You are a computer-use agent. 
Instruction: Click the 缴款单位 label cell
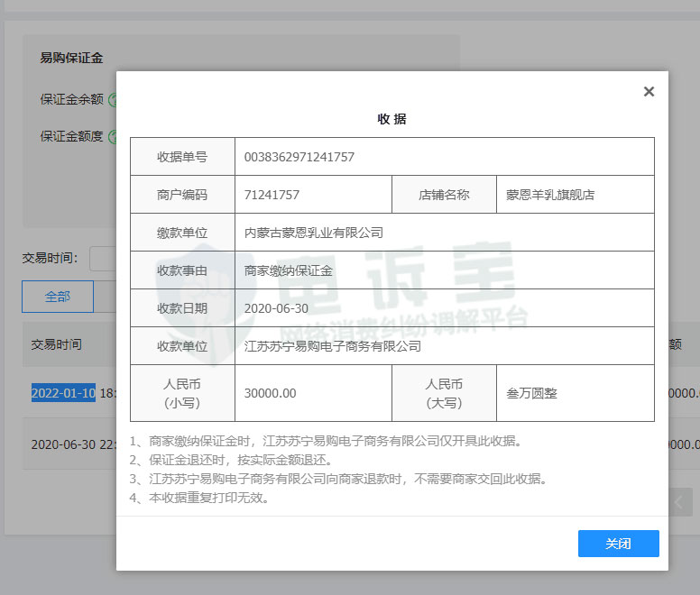click(182, 233)
